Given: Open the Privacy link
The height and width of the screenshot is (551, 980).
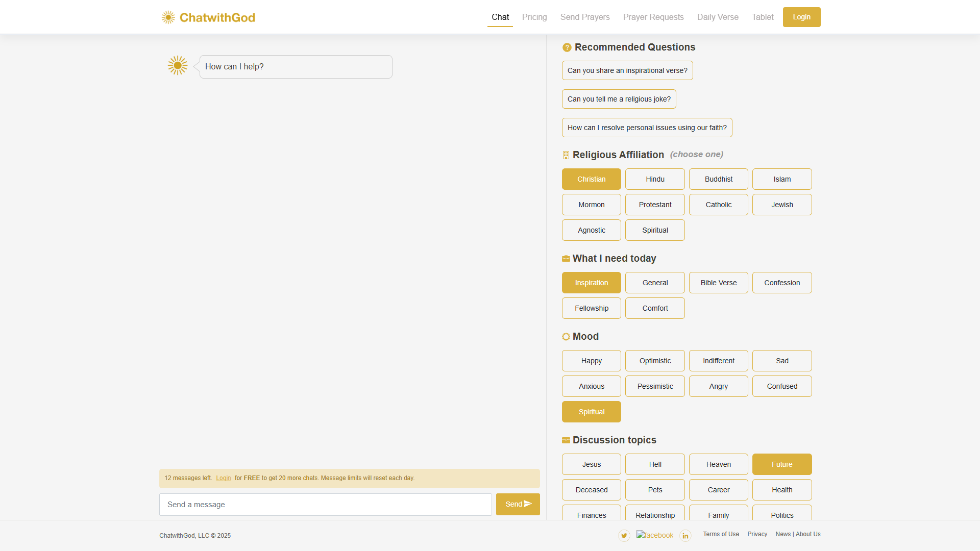Looking at the screenshot, I should pos(757,534).
